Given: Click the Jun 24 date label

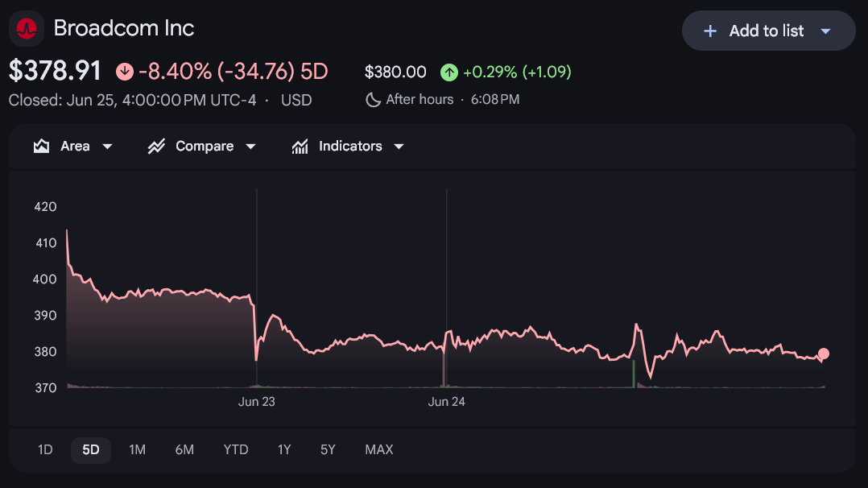Looking at the screenshot, I should point(446,402).
